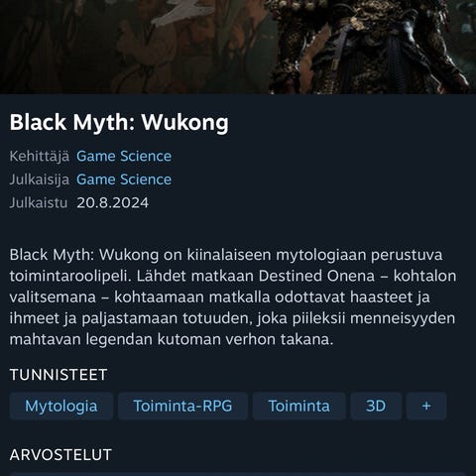Open the developer's Game Science link
The height and width of the screenshot is (476, 476).
[124, 156]
